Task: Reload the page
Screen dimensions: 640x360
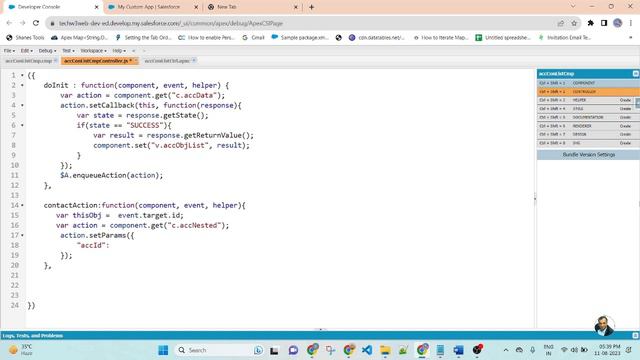Action: click(x=36, y=23)
